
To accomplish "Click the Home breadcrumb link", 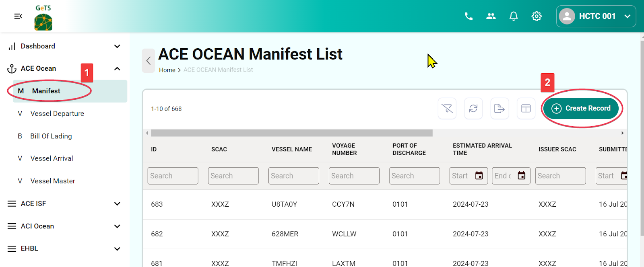I will 167,70.
